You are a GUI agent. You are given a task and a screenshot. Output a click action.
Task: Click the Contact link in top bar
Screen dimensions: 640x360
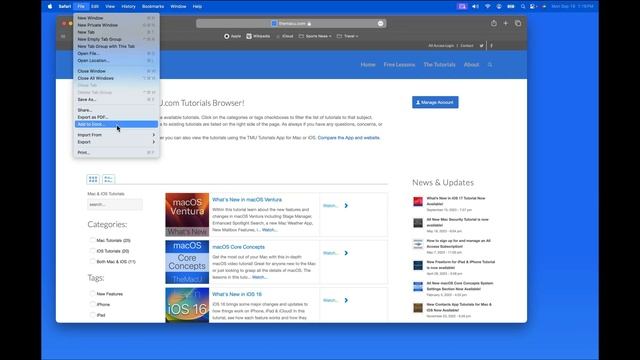pos(467,46)
